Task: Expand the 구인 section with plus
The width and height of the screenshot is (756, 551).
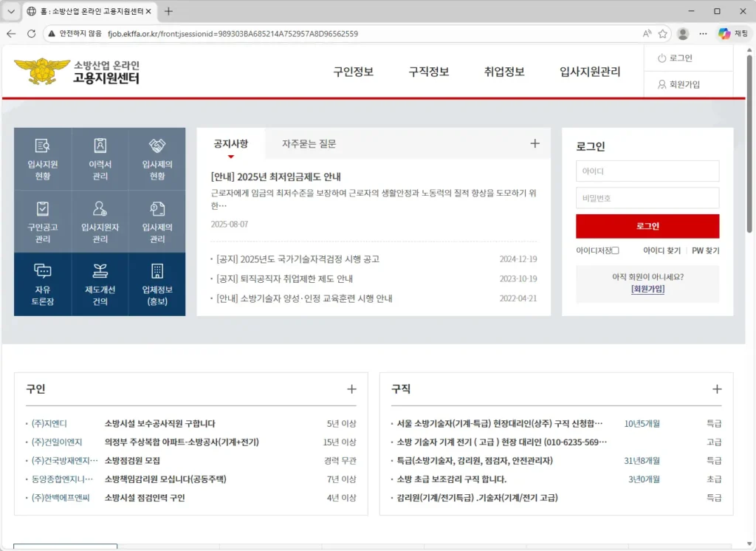Action: (x=351, y=389)
